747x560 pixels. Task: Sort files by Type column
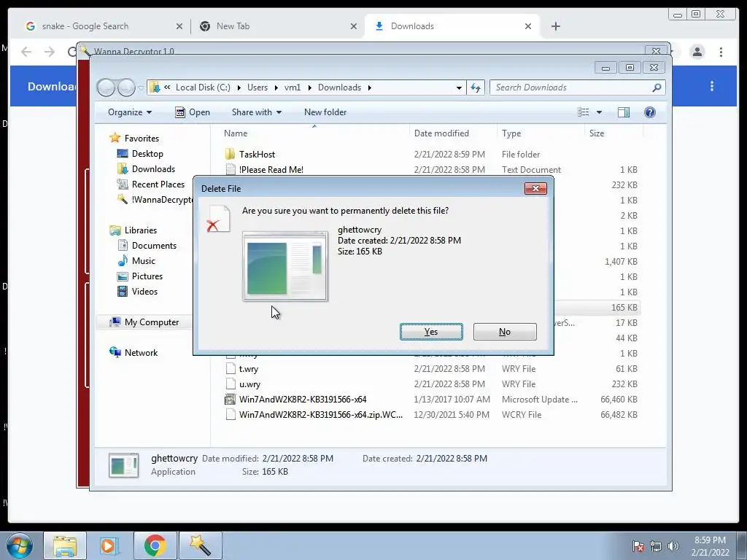click(511, 133)
